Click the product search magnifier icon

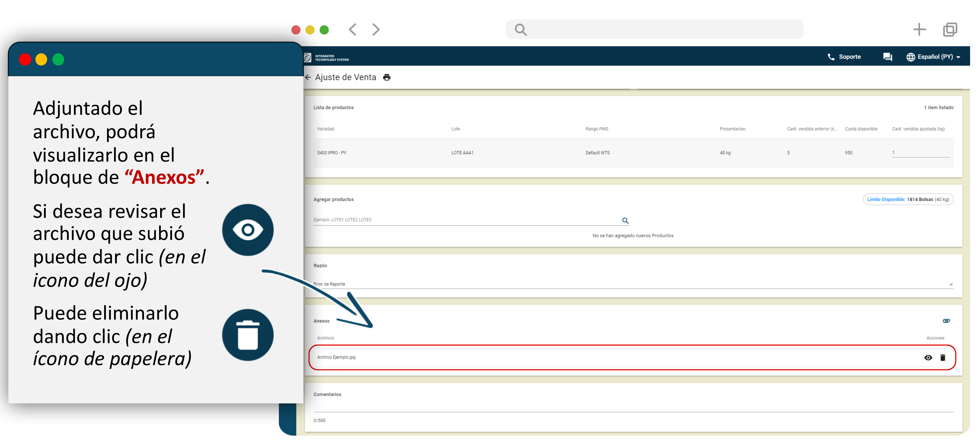click(625, 220)
